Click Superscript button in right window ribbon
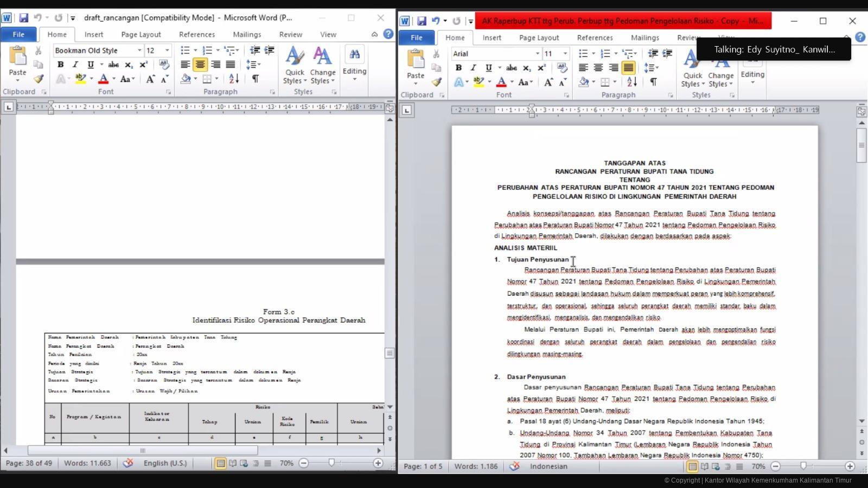Viewport: 868px width, 488px height. pos(541,68)
